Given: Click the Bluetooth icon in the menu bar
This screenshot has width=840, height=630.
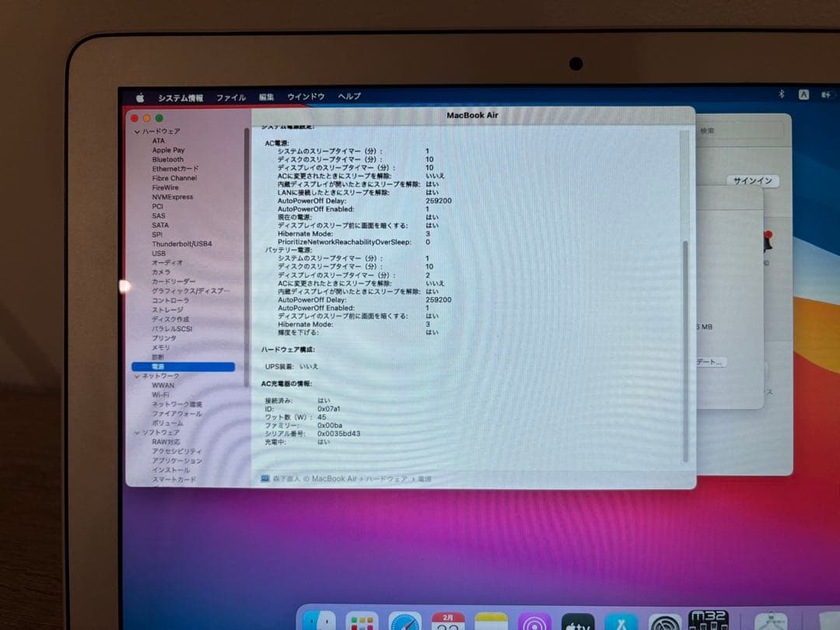Looking at the screenshot, I should pos(781,93).
